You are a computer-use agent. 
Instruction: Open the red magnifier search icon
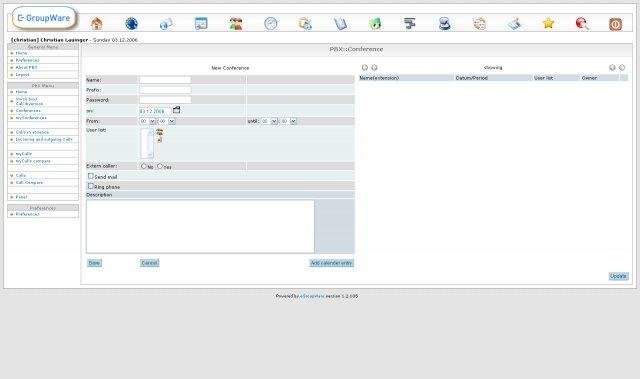coord(582,24)
